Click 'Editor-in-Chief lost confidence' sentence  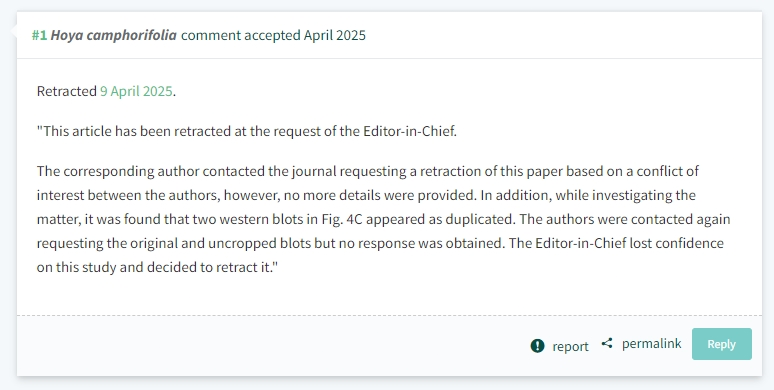[x=629, y=243]
